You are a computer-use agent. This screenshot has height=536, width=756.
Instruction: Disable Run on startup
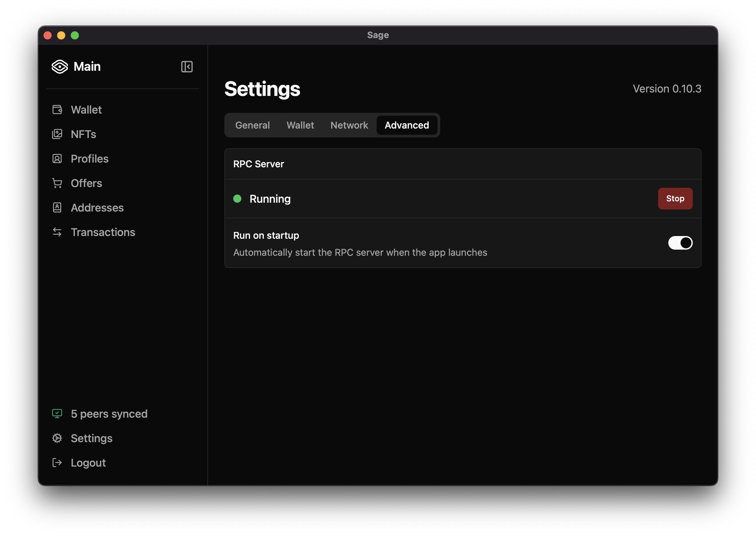tap(680, 242)
